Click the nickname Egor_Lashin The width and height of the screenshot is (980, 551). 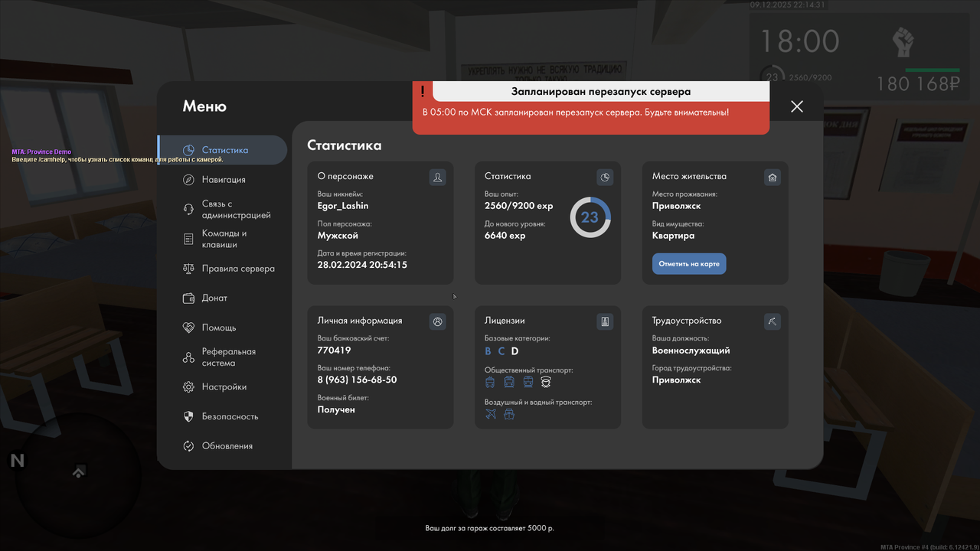coord(343,206)
